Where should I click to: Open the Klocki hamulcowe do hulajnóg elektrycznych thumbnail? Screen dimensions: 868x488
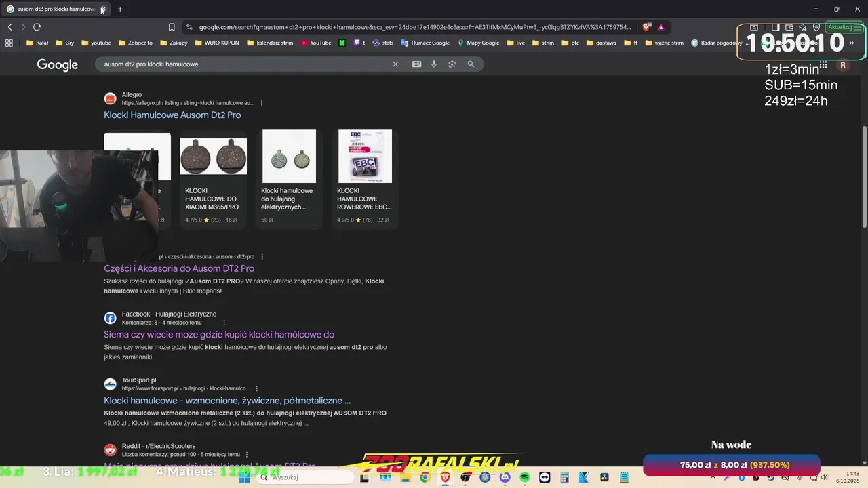(x=289, y=157)
